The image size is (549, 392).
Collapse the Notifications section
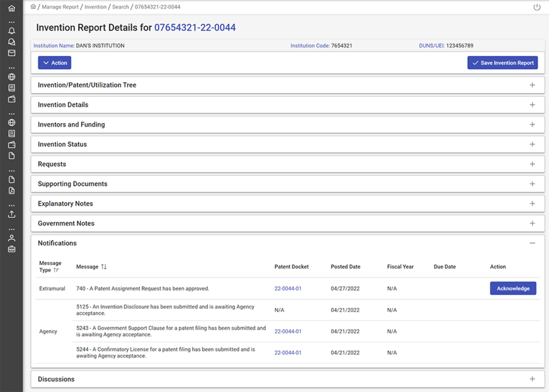532,243
